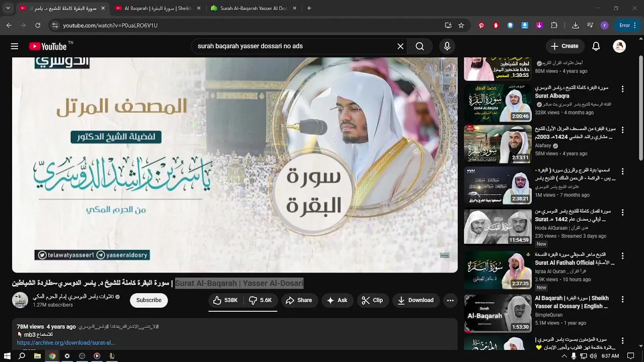
Task: Reload the page
Action: coord(38,25)
